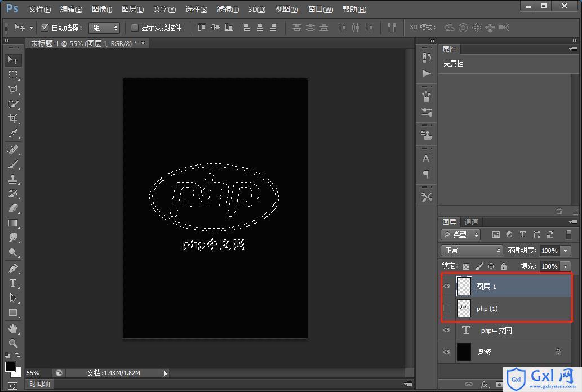Toggle lock image pixels brush icon
This screenshot has width=582, height=392.
click(479, 266)
